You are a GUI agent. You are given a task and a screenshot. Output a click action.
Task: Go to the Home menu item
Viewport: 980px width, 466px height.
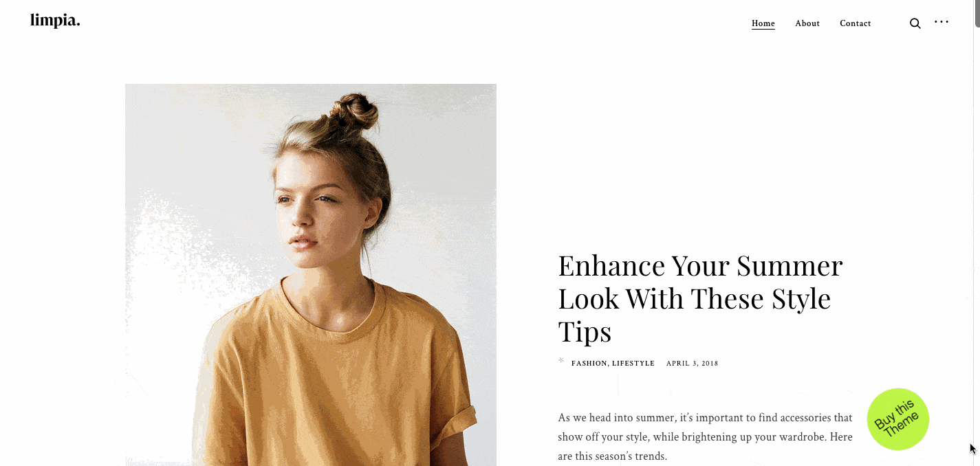click(763, 23)
